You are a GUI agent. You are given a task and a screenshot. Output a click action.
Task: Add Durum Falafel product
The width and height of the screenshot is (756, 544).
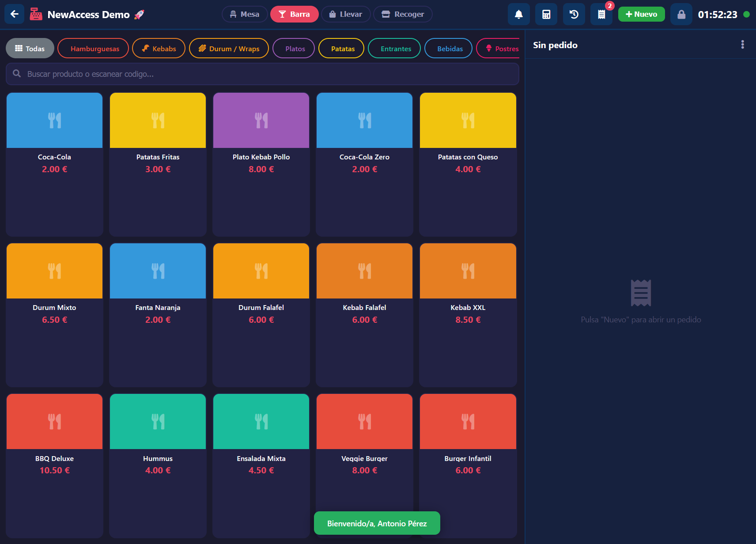pyautogui.click(x=261, y=315)
